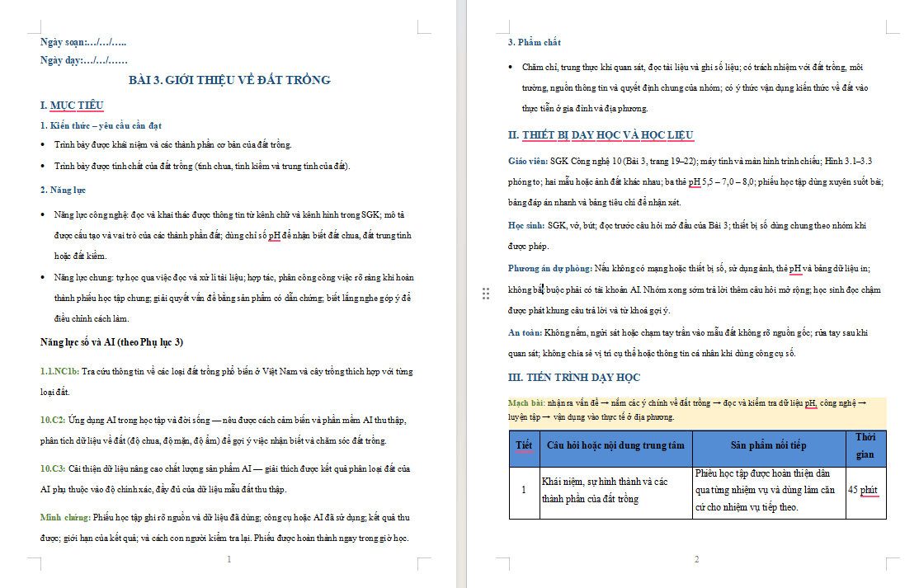Click the green 1.1.NC1b label

[59, 372]
